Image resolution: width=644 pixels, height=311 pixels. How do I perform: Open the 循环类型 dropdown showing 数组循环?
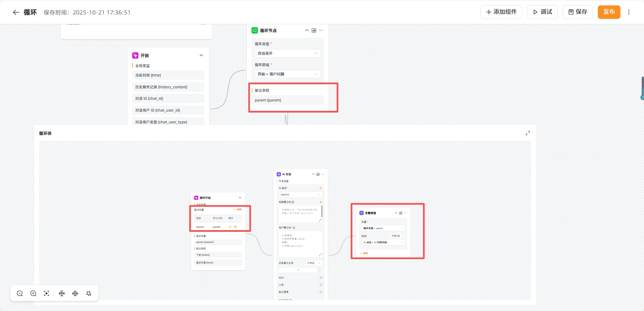pyautogui.click(x=287, y=53)
